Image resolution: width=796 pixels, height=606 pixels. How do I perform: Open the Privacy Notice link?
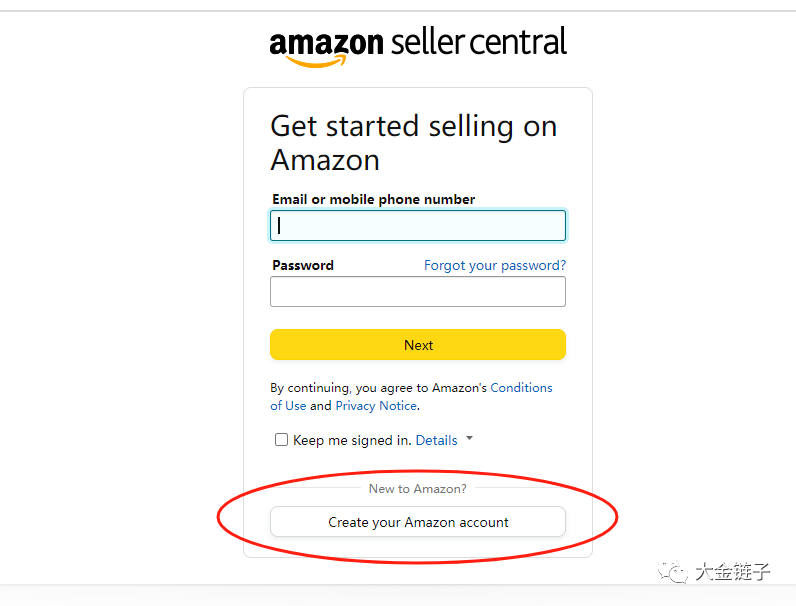coord(376,406)
